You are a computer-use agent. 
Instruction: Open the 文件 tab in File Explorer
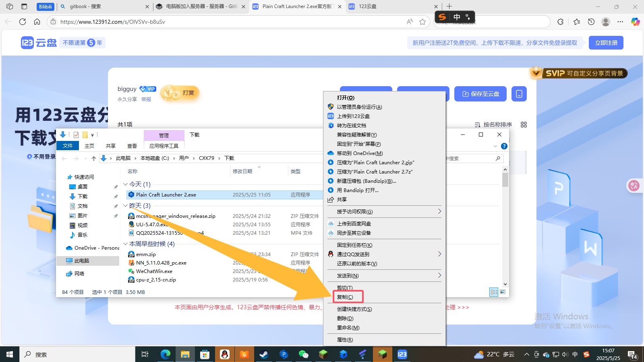pos(68,146)
